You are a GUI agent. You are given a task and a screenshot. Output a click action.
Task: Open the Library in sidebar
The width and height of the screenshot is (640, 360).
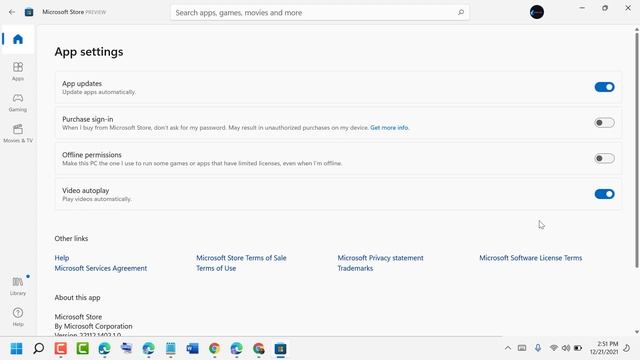pyautogui.click(x=18, y=286)
